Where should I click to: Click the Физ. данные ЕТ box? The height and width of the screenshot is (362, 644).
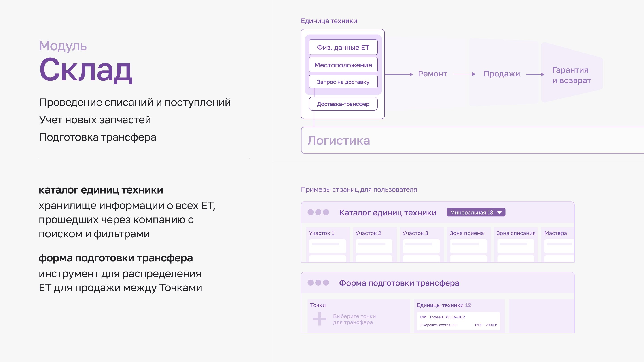point(343,47)
